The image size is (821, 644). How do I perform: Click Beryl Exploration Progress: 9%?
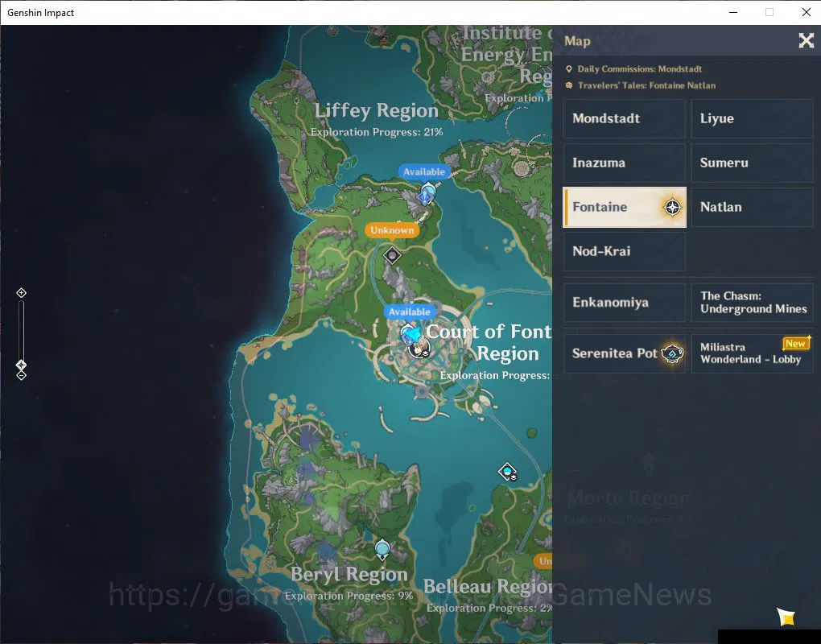pos(349,596)
